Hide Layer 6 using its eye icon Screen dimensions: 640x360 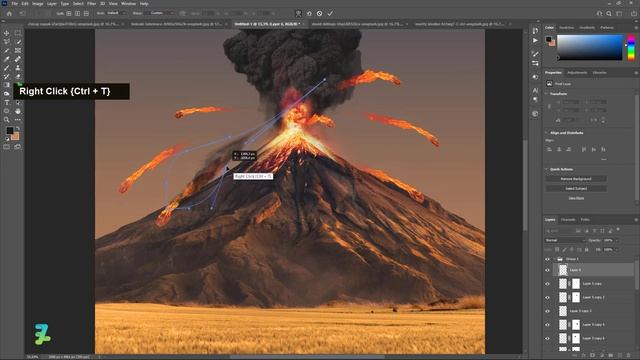coord(547,270)
